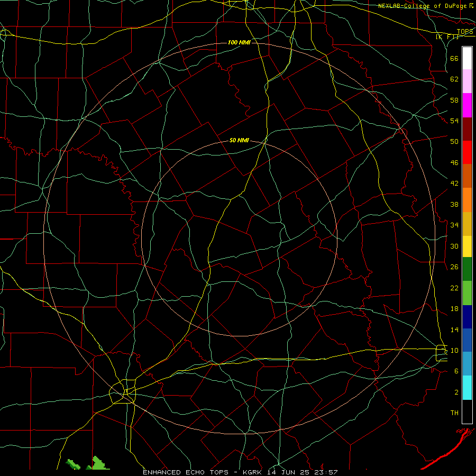476x476 pixels.
Task: Pick the dark maroon legend swatch
Action: coord(467,129)
